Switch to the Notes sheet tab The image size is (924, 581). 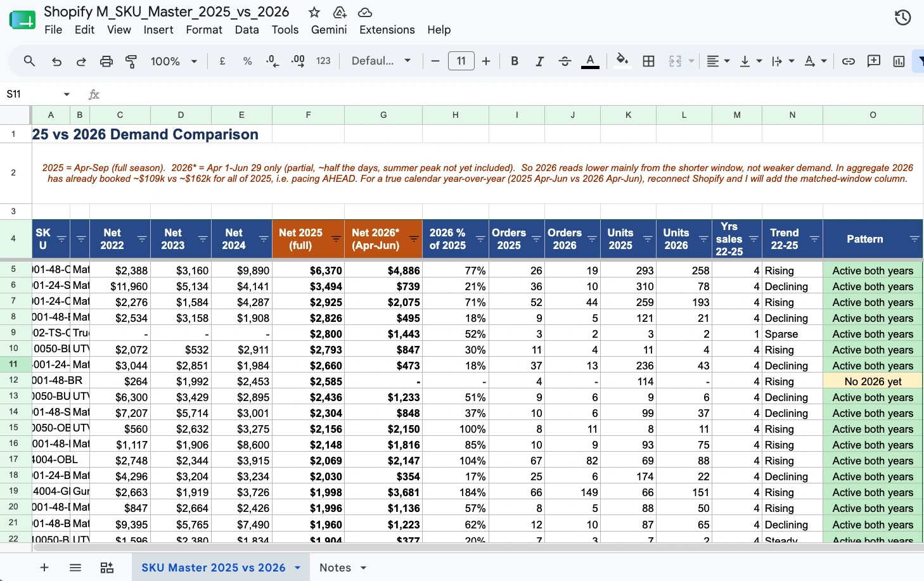[335, 568]
